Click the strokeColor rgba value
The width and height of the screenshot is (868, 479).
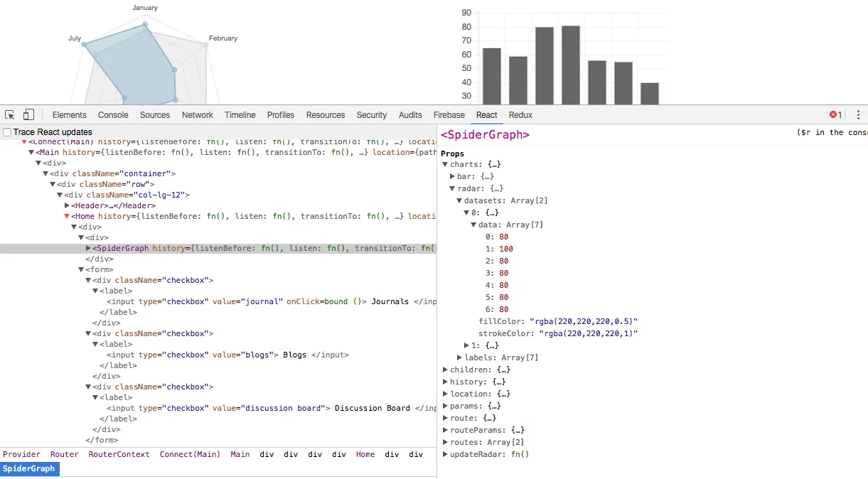[x=588, y=333]
